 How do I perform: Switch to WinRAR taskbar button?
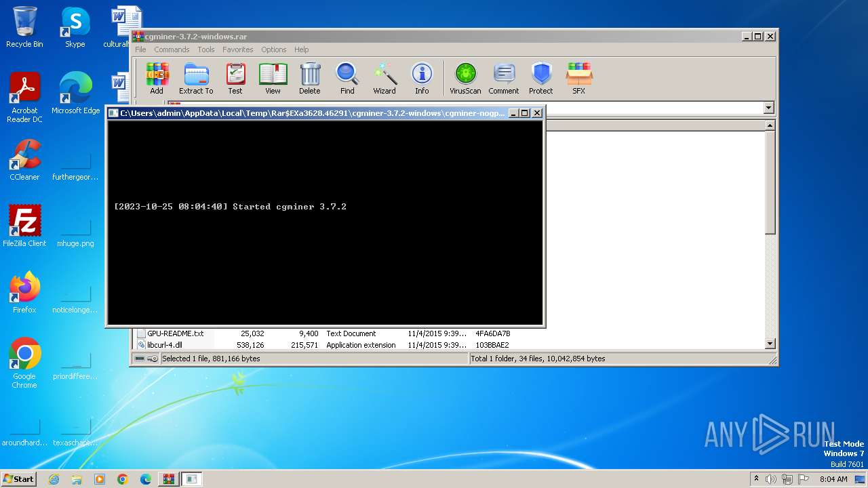pos(169,479)
